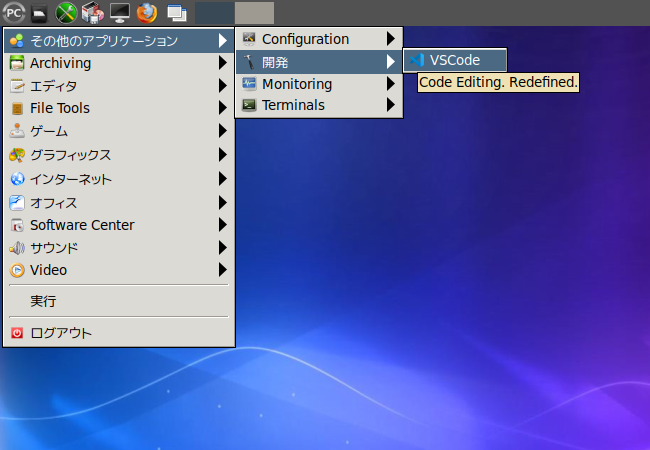Launch VSCode from the 開発 submenu
This screenshot has width=650, height=450.
(x=455, y=60)
